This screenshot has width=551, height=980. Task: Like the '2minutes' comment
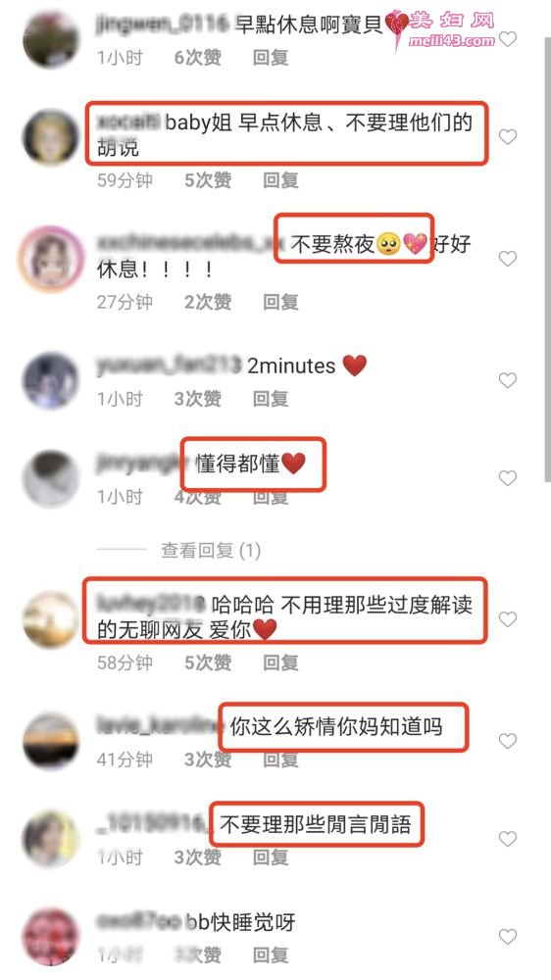pyautogui.click(x=508, y=380)
